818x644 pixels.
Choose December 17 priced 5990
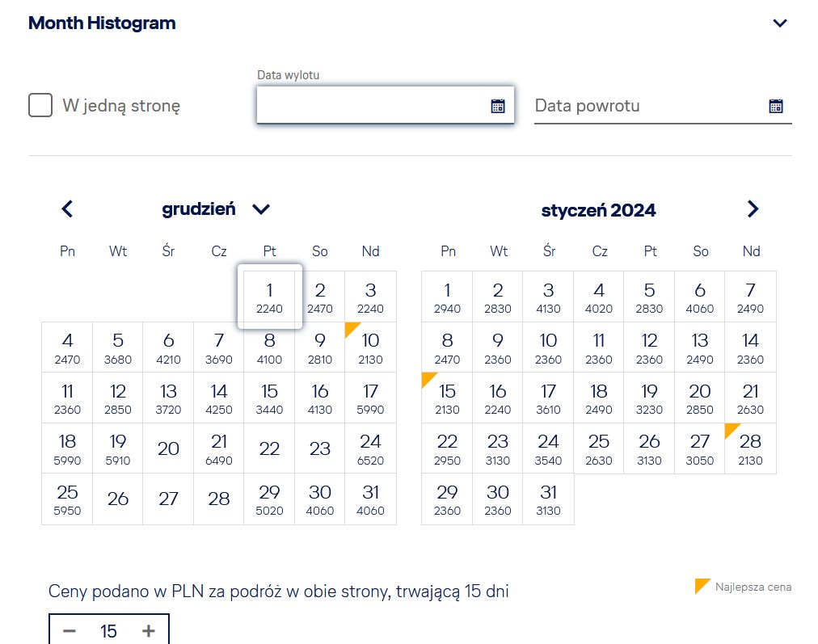click(370, 398)
